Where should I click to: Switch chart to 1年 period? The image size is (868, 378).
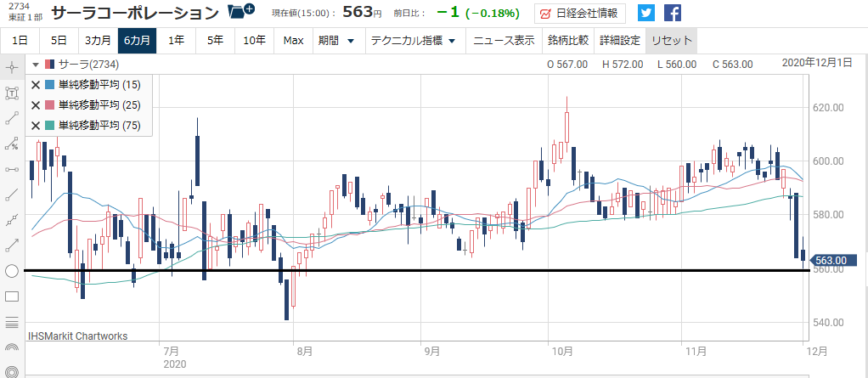pyautogui.click(x=176, y=41)
